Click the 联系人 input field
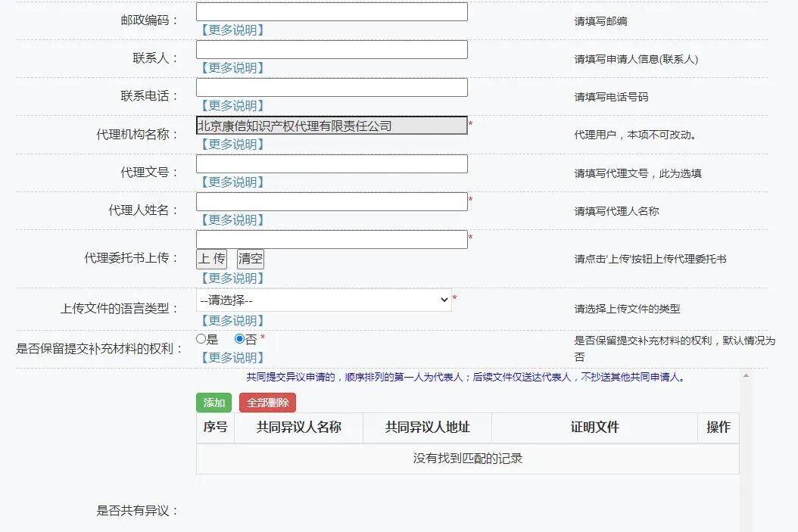 click(332, 49)
